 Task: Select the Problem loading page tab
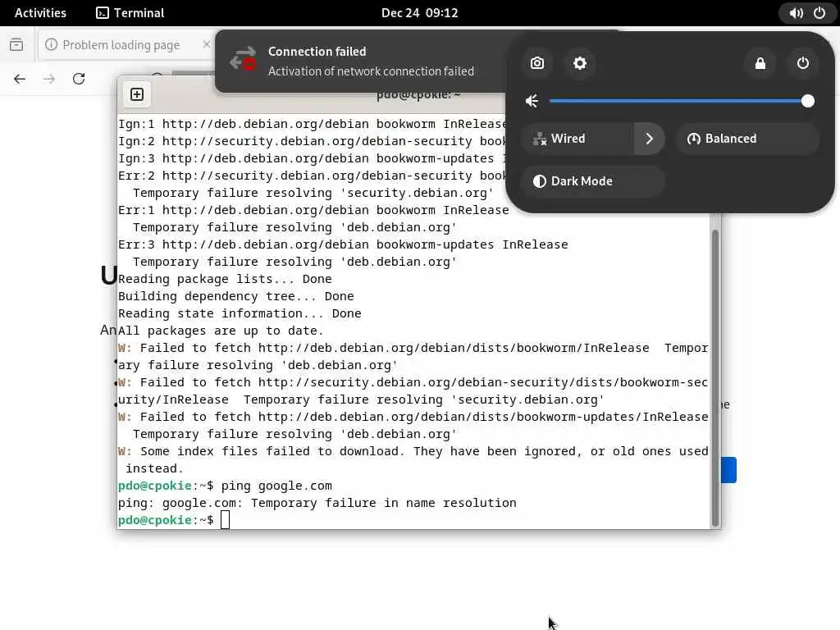pyautogui.click(x=121, y=45)
